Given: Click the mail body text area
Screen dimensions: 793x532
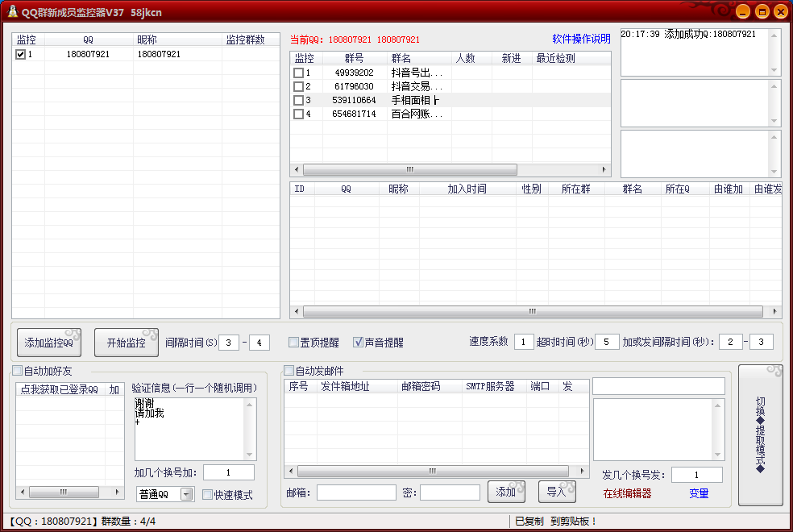Looking at the screenshot, I should pyautogui.click(x=654, y=430).
